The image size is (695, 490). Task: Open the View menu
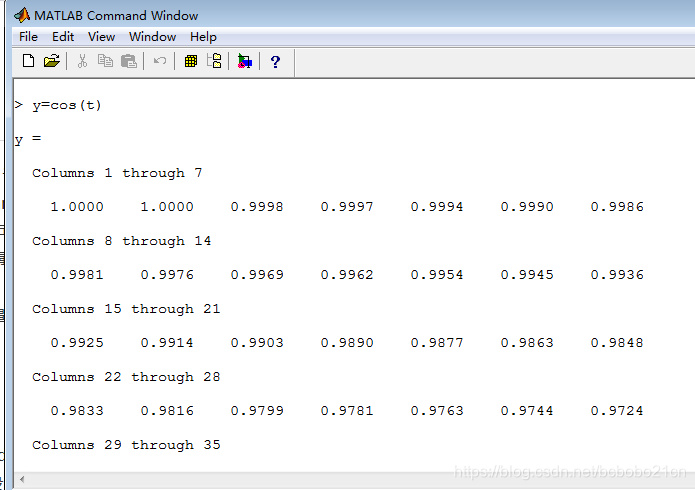point(102,37)
